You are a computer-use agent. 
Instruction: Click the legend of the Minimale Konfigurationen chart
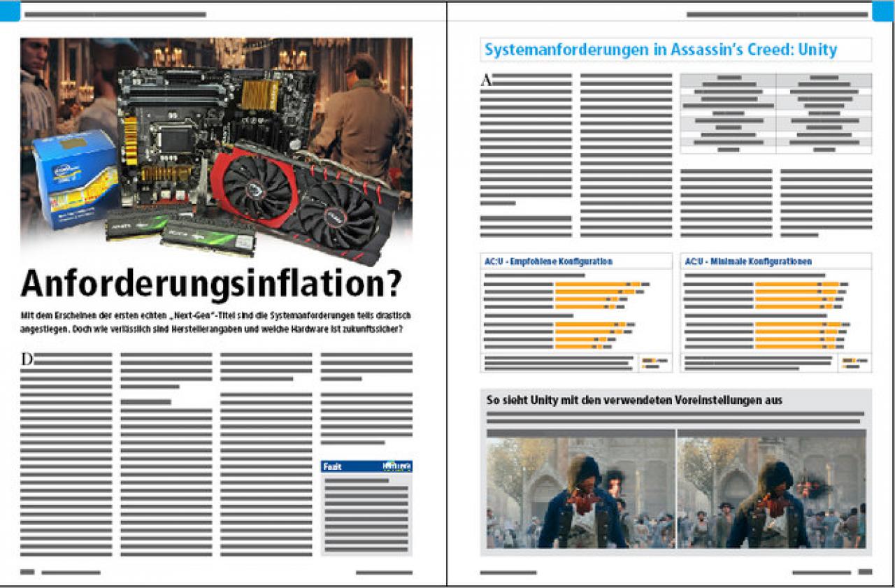click(854, 363)
